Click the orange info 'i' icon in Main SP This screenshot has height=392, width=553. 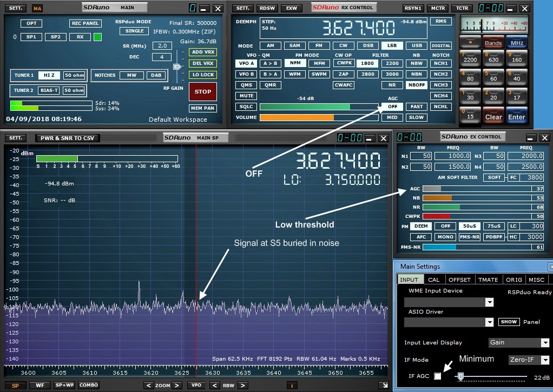click(x=292, y=386)
